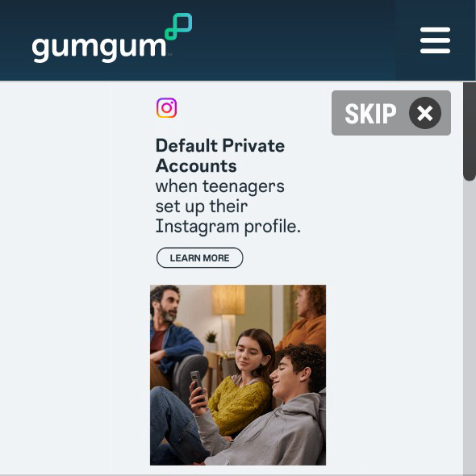
Task: Click the 'when teenagers set up' text
Action: [219, 196]
